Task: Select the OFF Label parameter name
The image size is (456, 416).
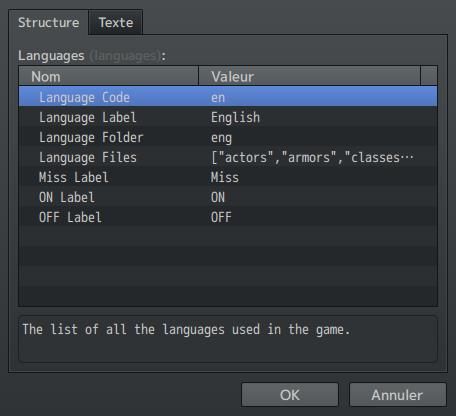Action: coord(70,217)
